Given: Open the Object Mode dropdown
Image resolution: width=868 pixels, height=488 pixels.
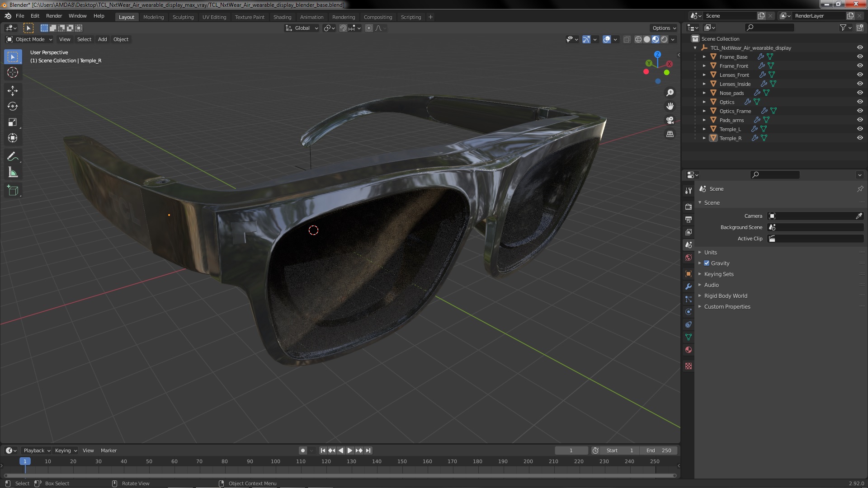Looking at the screenshot, I should click(x=29, y=39).
